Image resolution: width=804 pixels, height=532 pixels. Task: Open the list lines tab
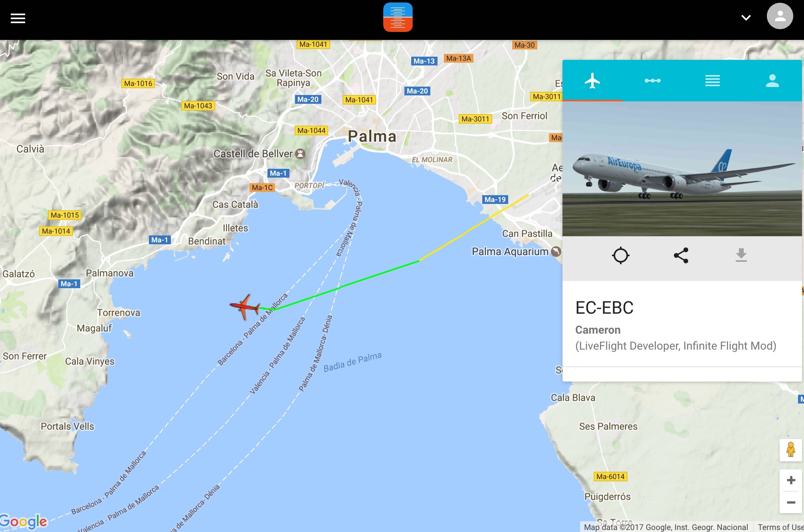(x=712, y=81)
